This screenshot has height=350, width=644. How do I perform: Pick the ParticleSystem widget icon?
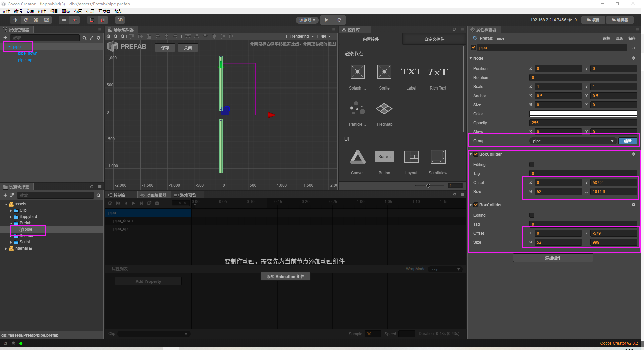point(357,108)
